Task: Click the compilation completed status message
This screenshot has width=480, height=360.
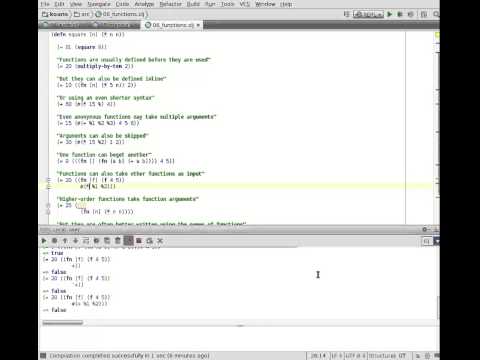Action: click(130, 356)
